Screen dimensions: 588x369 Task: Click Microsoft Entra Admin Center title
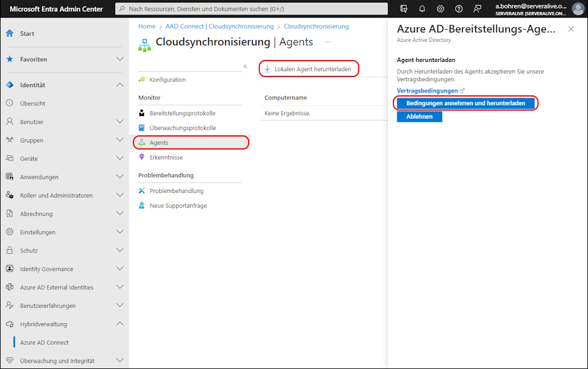56,9
